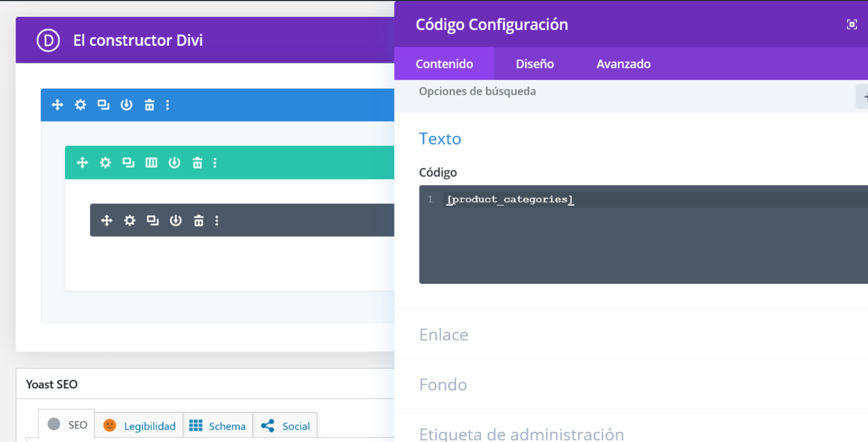
Task: Duplicate the dark code module
Action: [152, 220]
